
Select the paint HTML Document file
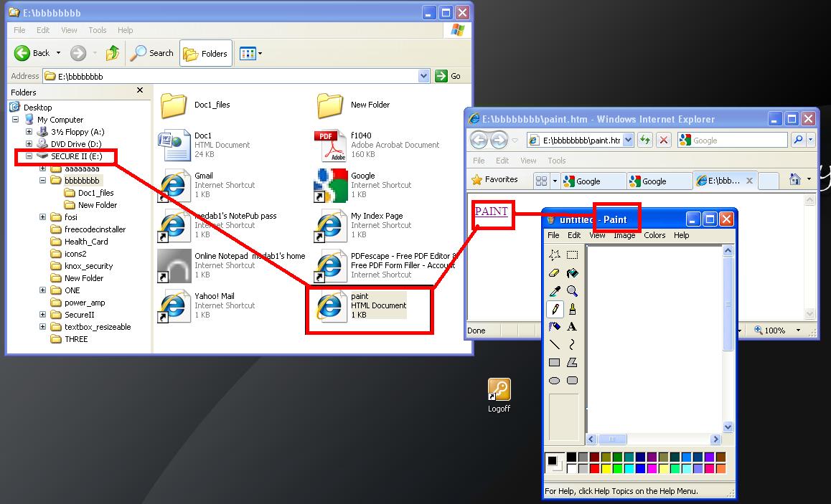click(x=362, y=305)
